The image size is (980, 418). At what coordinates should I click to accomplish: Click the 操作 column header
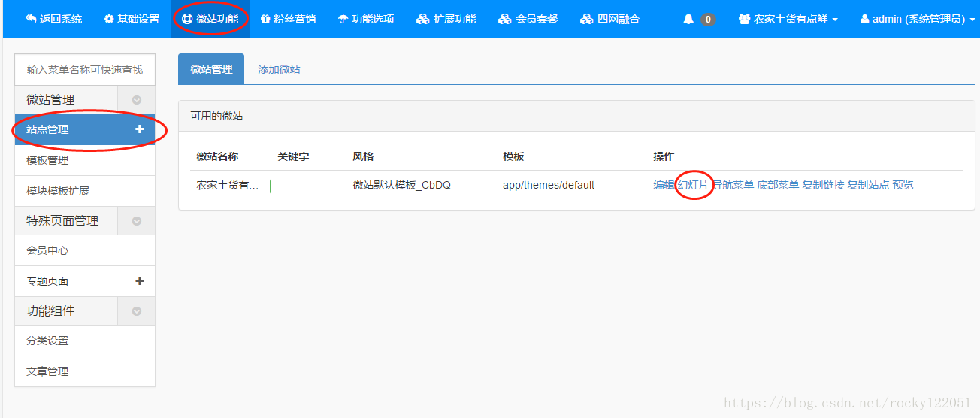(x=664, y=156)
